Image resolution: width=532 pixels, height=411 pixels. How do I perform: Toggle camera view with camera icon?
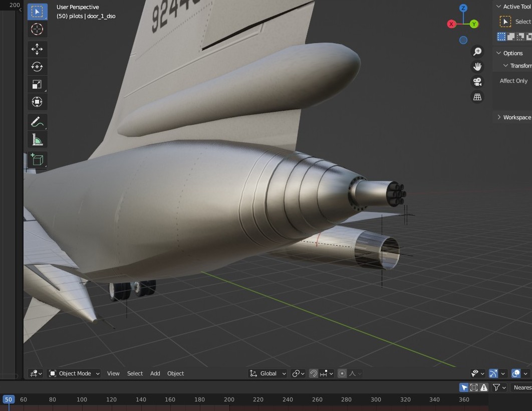(477, 82)
